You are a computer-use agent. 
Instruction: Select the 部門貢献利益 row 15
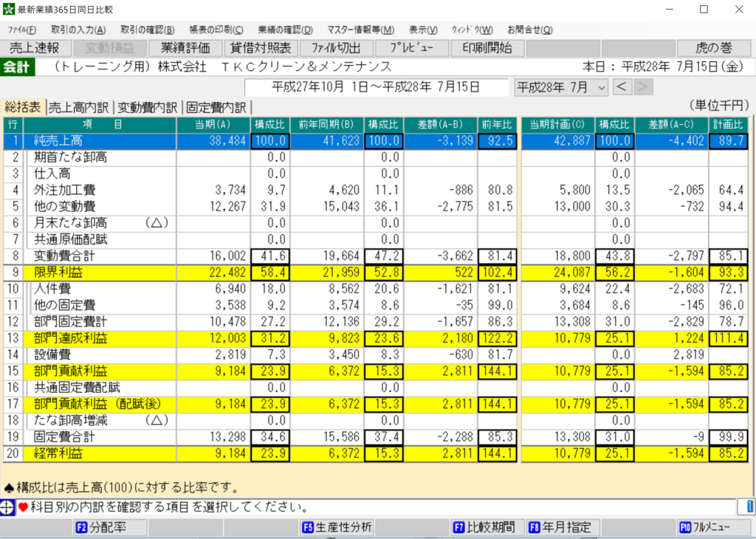pyautogui.click(x=376, y=371)
